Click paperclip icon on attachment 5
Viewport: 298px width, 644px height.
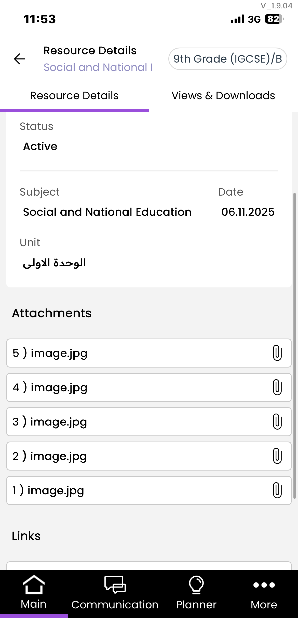pyautogui.click(x=277, y=353)
